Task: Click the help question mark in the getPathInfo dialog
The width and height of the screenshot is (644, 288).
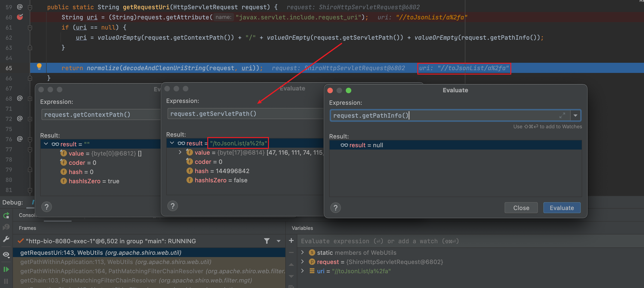Action: click(335, 208)
